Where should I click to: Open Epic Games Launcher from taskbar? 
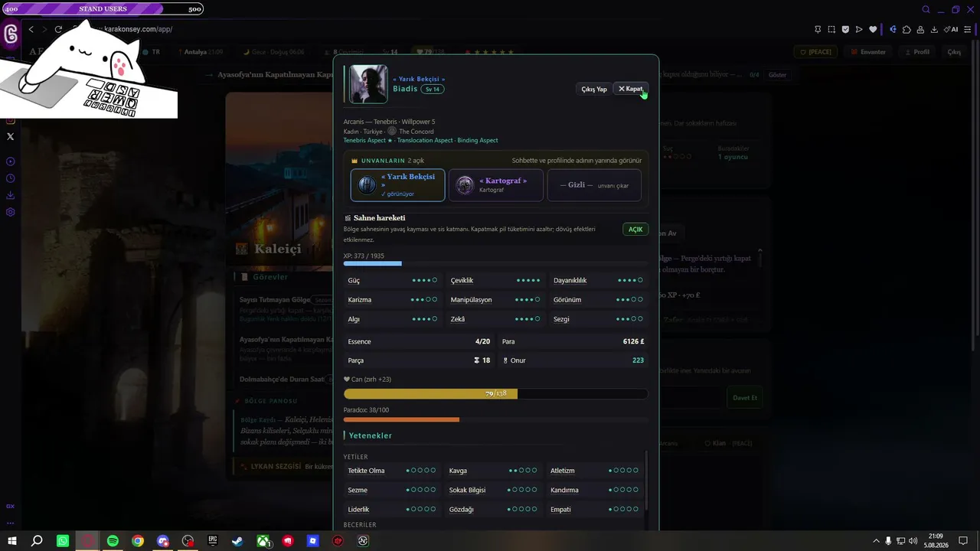(213, 541)
